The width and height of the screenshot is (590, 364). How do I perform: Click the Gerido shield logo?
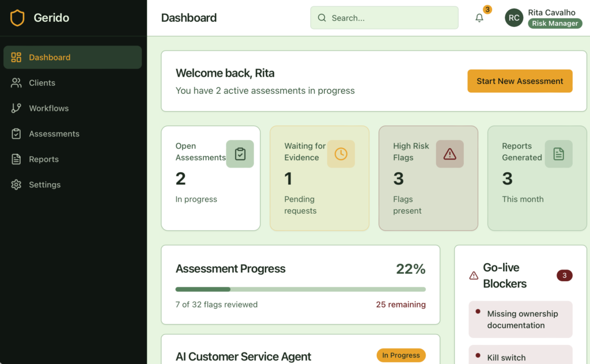tap(17, 17)
